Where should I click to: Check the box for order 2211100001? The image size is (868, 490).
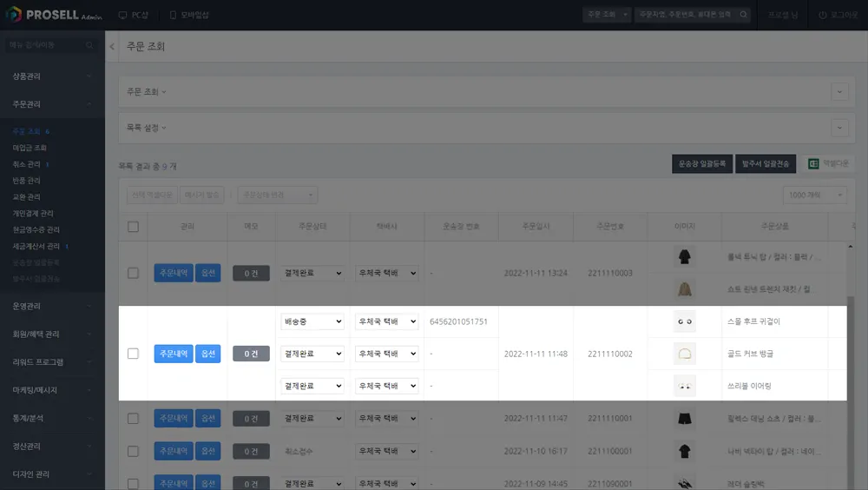[x=133, y=451]
